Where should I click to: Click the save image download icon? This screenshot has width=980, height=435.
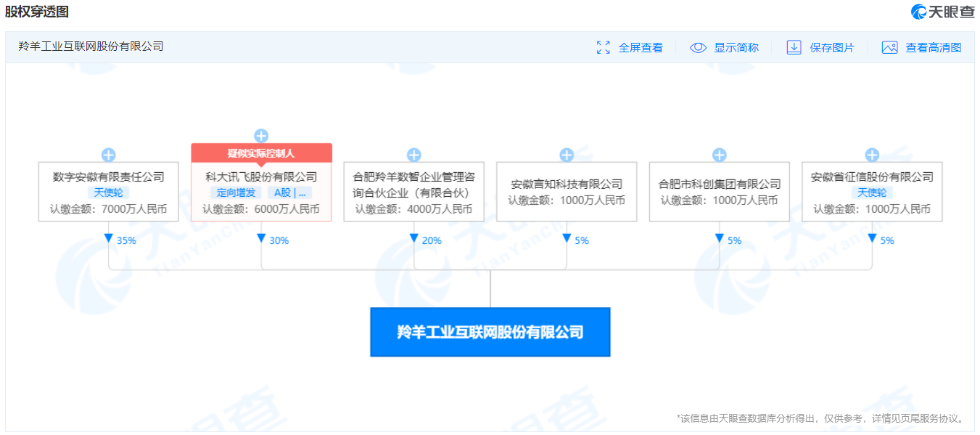coord(794,47)
